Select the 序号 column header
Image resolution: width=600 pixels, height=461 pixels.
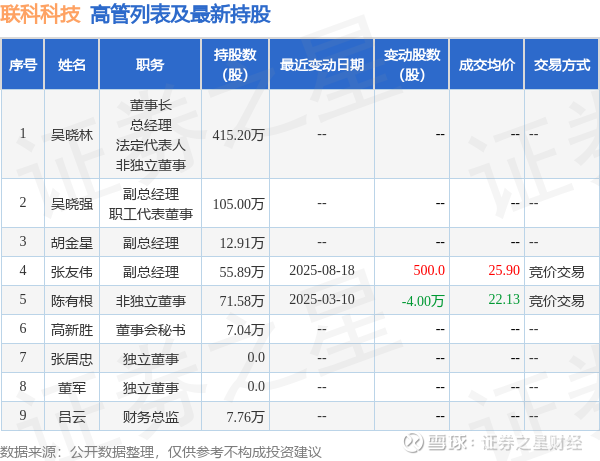coord(23,64)
